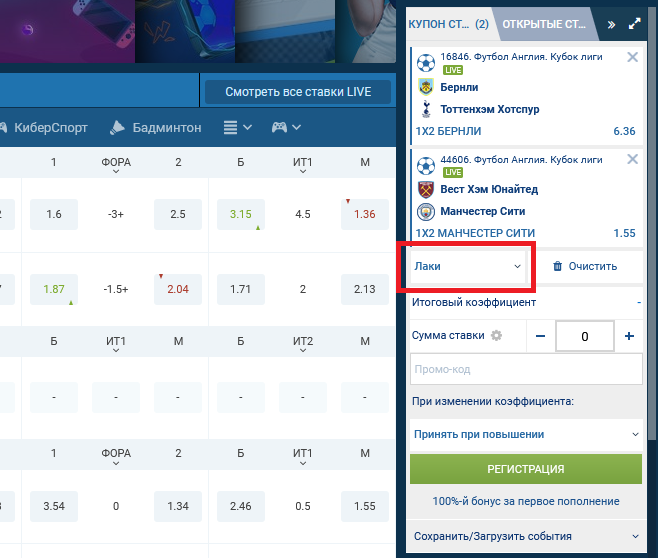Increase bet amount with plus button
This screenshot has width=658, height=558.
point(629,336)
